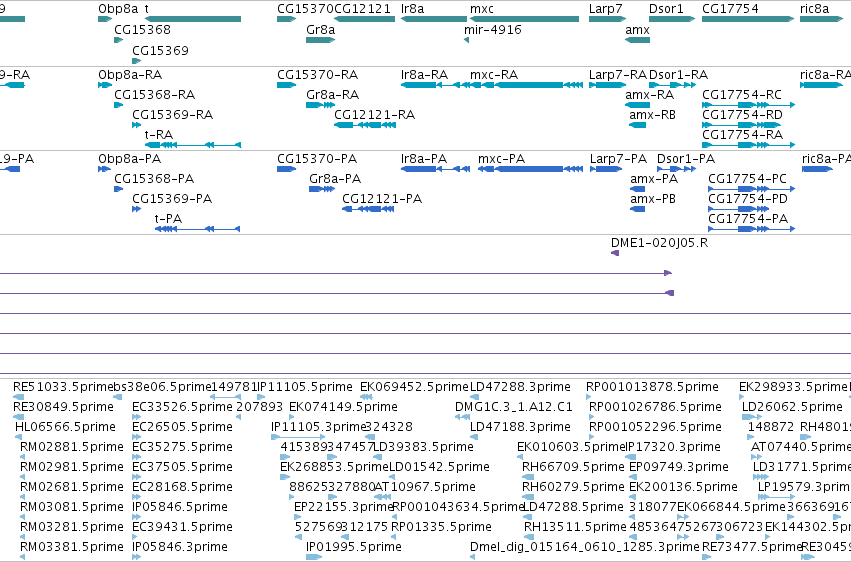The image size is (851, 562).
Task: Select the mxc gene label
Action: click(x=482, y=9)
